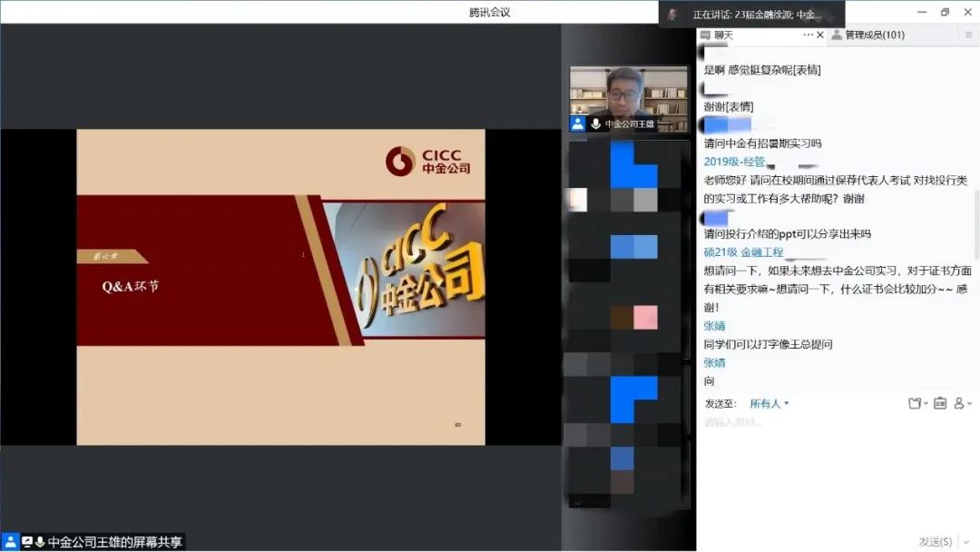The image size is (980, 552).
Task: Click the microphone icon on 中金公司王雄 video
Action: click(x=595, y=123)
